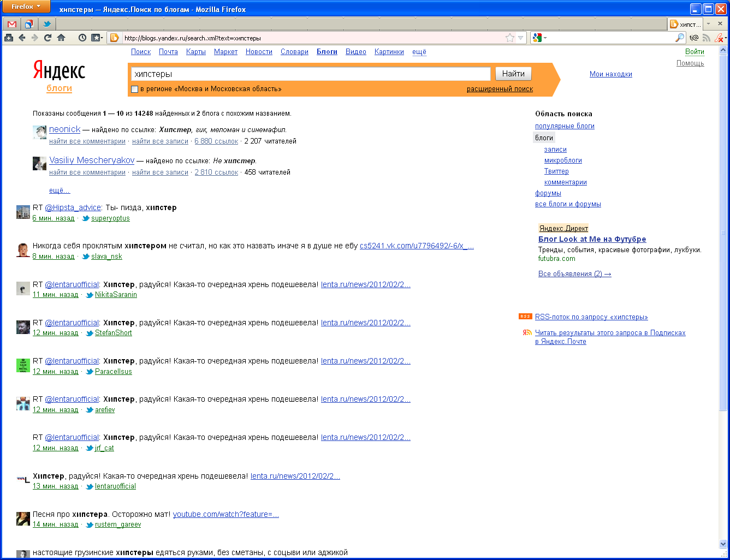Screen dimensions: 730x560
Task: Click Twitter bird icon next to NikitaSaranin
Action: (90, 295)
